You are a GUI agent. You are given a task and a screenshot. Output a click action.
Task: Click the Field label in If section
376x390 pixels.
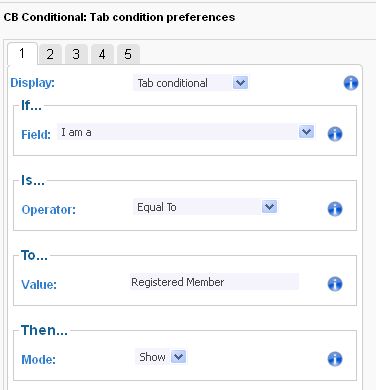click(x=36, y=135)
